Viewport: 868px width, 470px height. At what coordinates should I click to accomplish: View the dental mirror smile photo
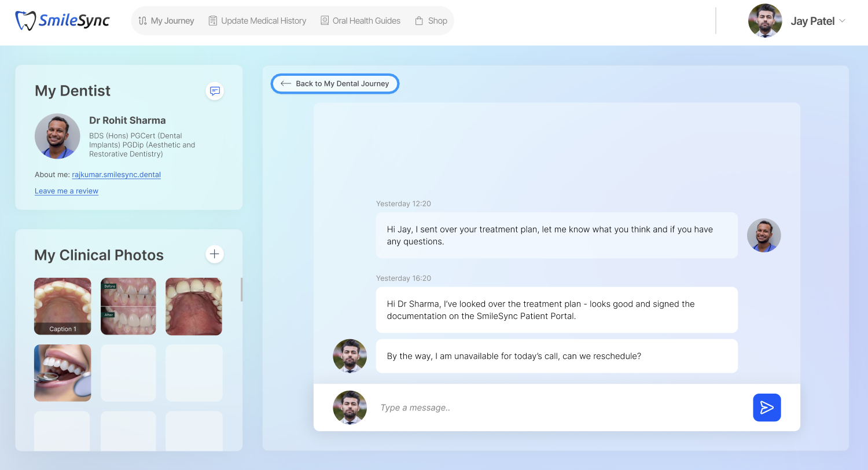62,373
